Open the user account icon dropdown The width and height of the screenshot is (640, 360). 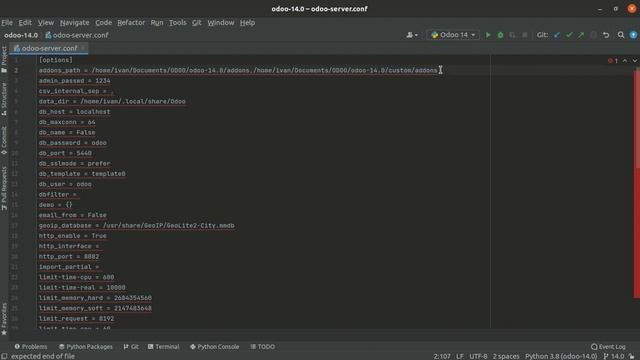pos(412,35)
